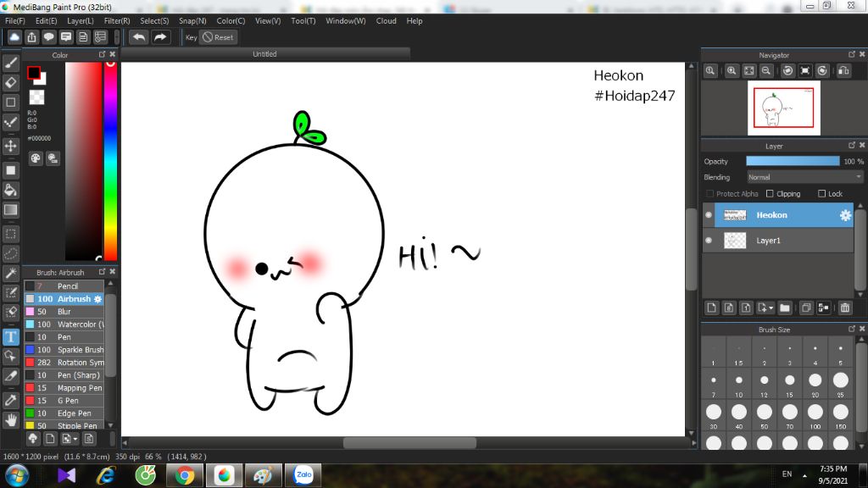This screenshot has width=868, height=488.
Task: Open Internet Explorer from the taskbar
Action: [x=106, y=475]
